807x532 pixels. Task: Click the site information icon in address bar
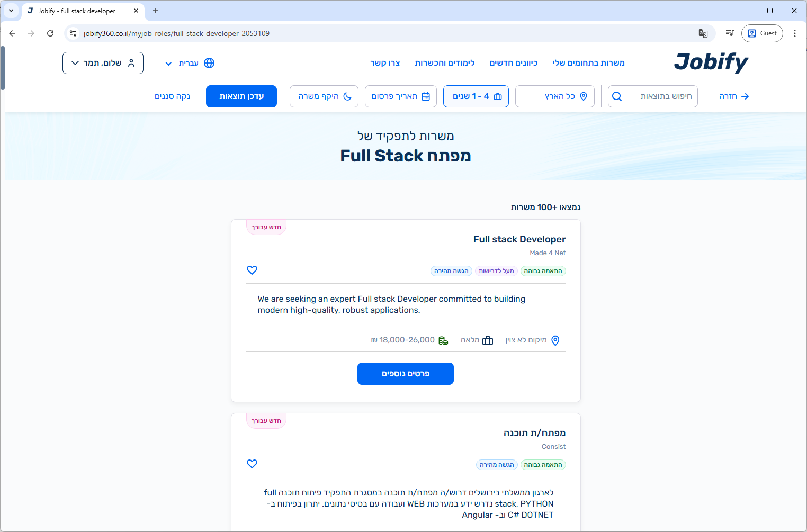pos(73,33)
